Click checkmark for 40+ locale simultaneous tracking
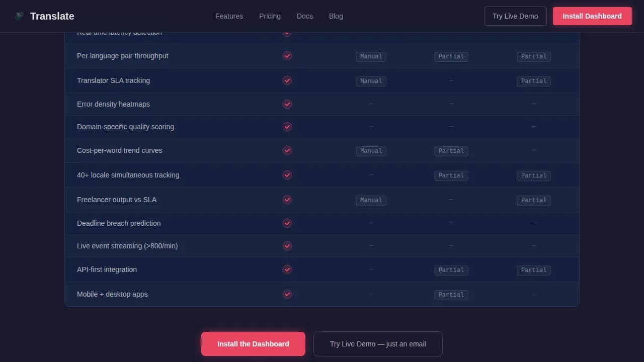The width and height of the screenshot is (644, 362). (x=287, y=175)
